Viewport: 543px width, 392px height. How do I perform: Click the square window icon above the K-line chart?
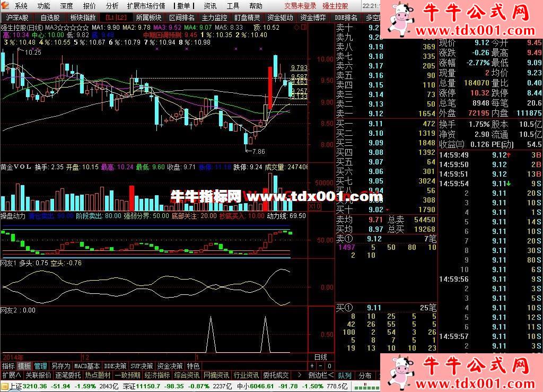pos(304,28)
